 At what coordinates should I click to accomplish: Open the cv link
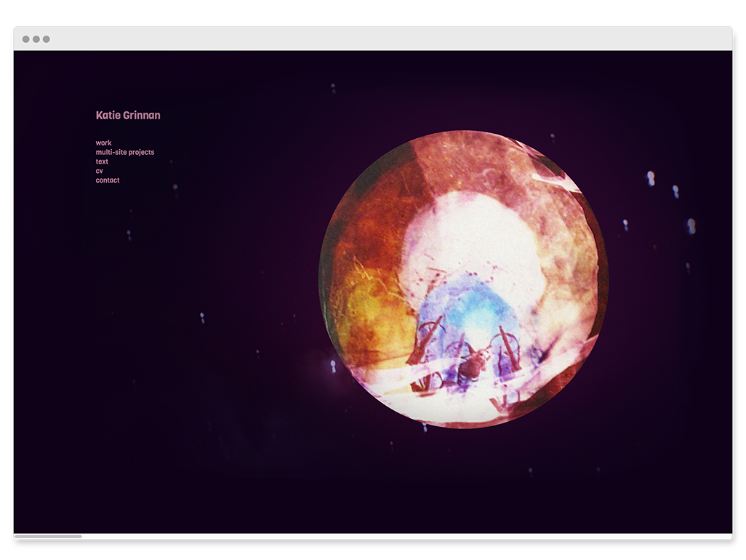100,171
